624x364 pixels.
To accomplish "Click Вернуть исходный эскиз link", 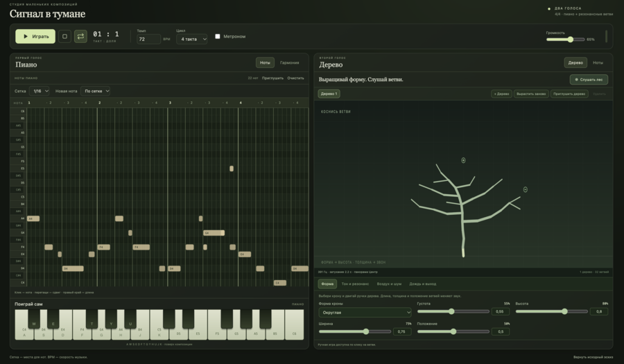I will 593,357.
